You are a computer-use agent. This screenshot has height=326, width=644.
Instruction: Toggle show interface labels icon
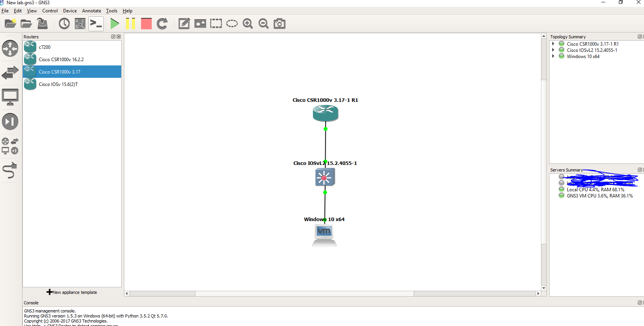[x=80, y=24]
